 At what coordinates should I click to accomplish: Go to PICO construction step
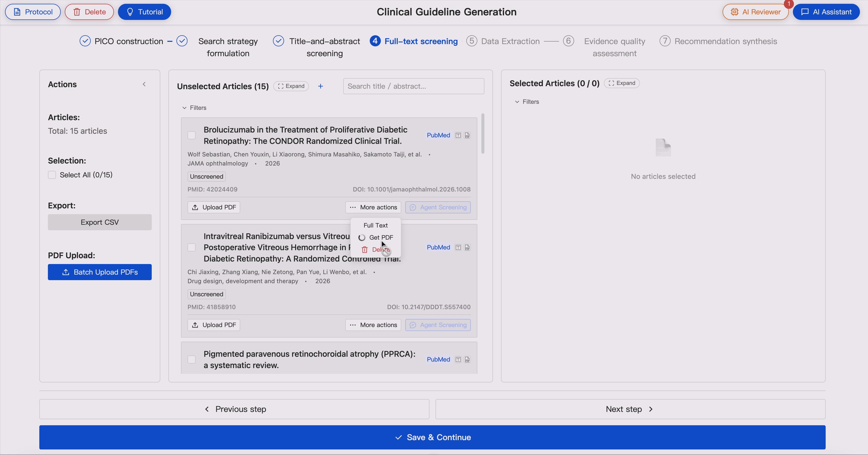click(121, 41)
